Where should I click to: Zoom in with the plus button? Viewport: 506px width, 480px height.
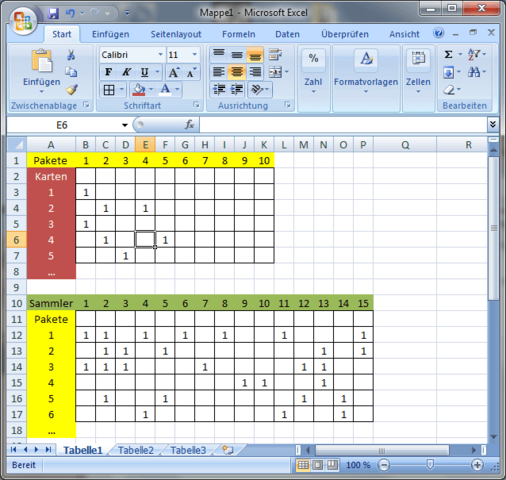(x=477, y=465)
